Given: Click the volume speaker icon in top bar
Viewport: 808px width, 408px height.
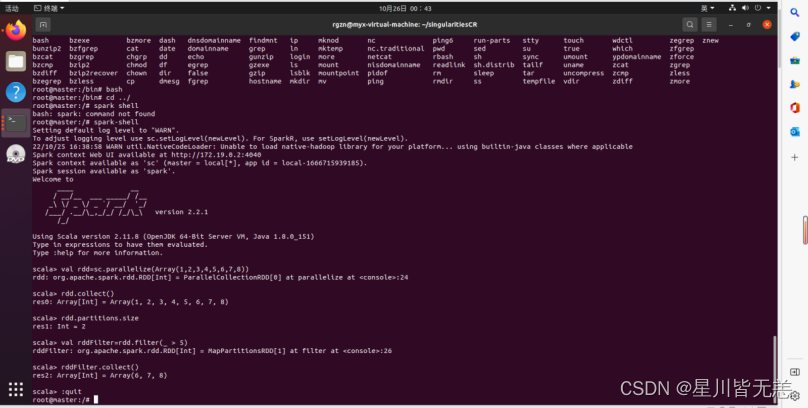Looking at the screenshot, I should (745, 8).
